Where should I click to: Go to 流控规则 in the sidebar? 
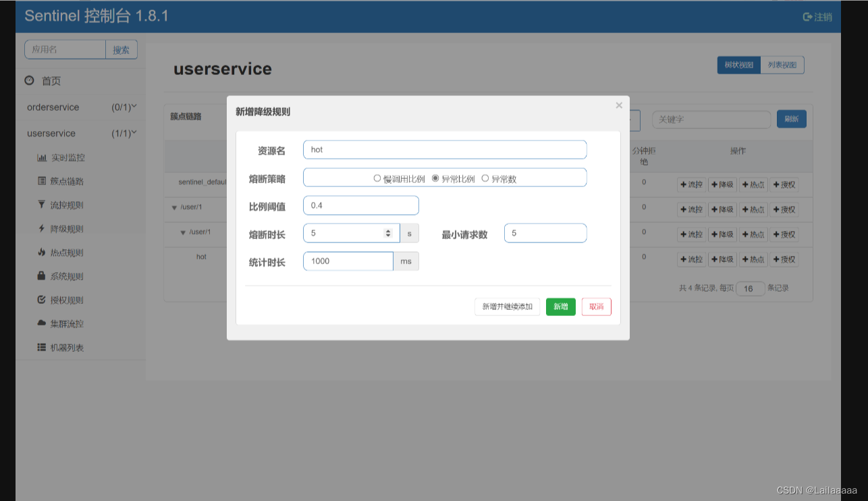tap(61, 205)
